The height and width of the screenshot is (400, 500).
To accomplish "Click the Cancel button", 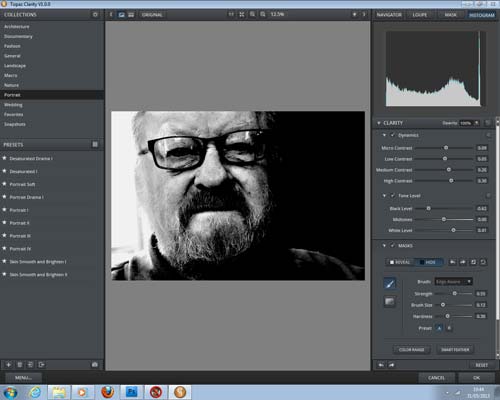I will pyautogui.click(x=437, y=378).
